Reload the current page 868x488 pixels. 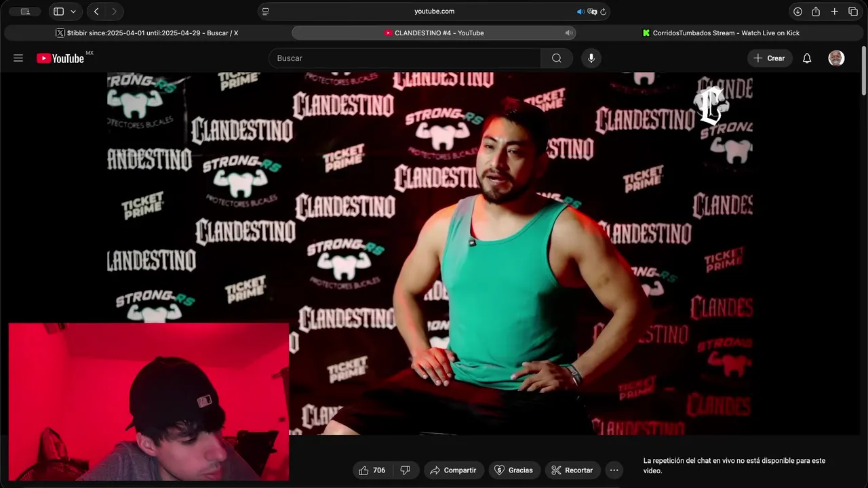click(603, 12)
